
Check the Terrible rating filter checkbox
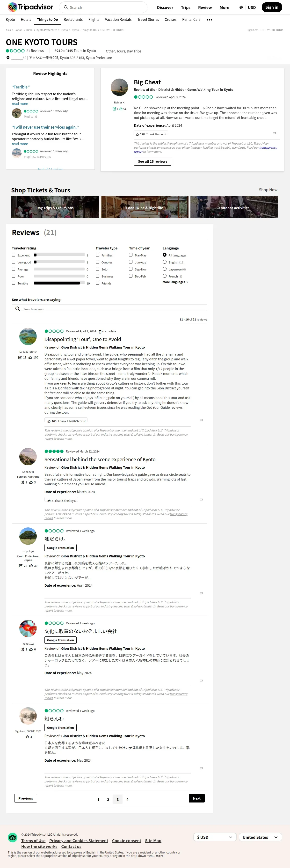click(x=14, y=283)
